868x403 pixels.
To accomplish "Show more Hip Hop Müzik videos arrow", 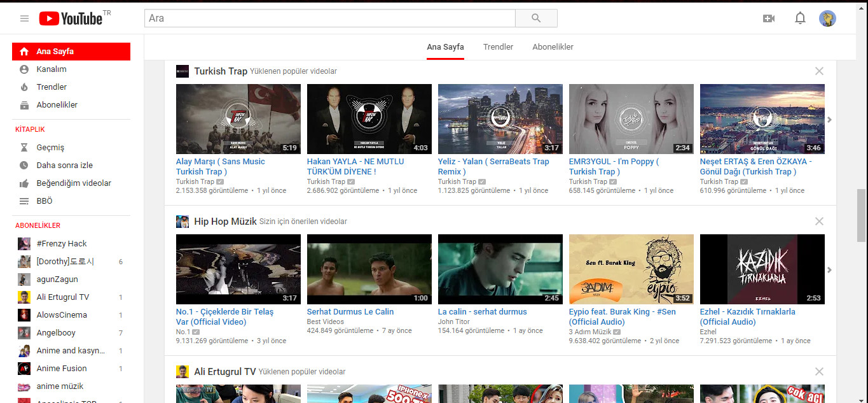I will (x=829, y=270).
